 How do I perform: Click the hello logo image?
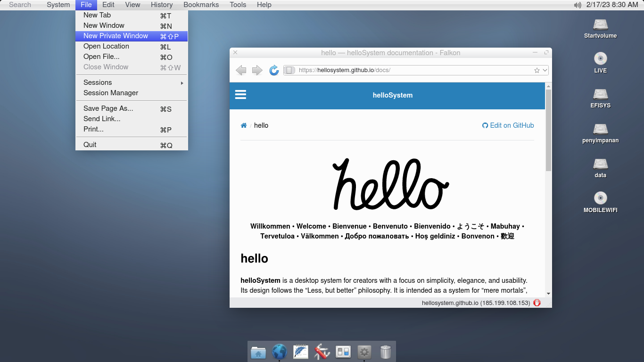(391, 184)
